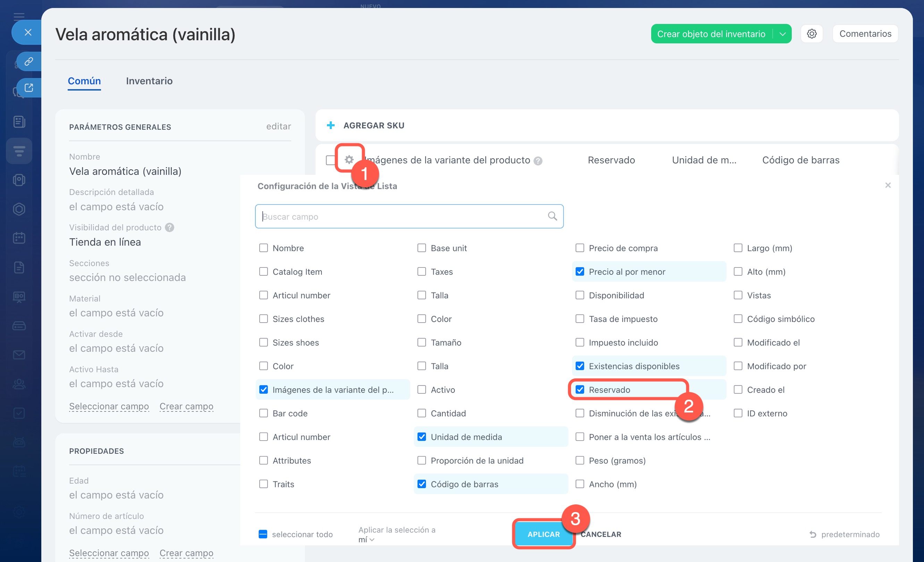Image resolution: width=924 pixels, height=562 pixels.
Task: Open the 'mí' apply selection dropdown
Action: 366,539
